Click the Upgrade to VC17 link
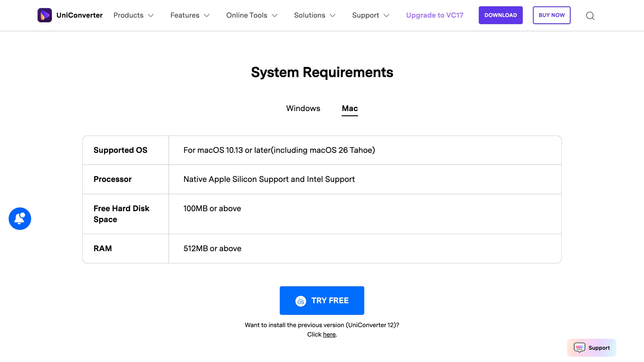644x362 pixels. (434, 15)
